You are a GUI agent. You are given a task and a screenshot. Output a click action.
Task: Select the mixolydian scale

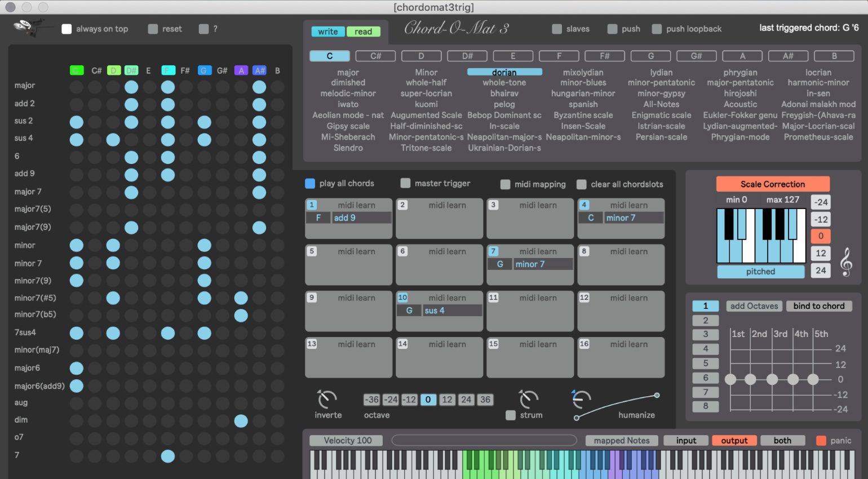pos(583,72)
